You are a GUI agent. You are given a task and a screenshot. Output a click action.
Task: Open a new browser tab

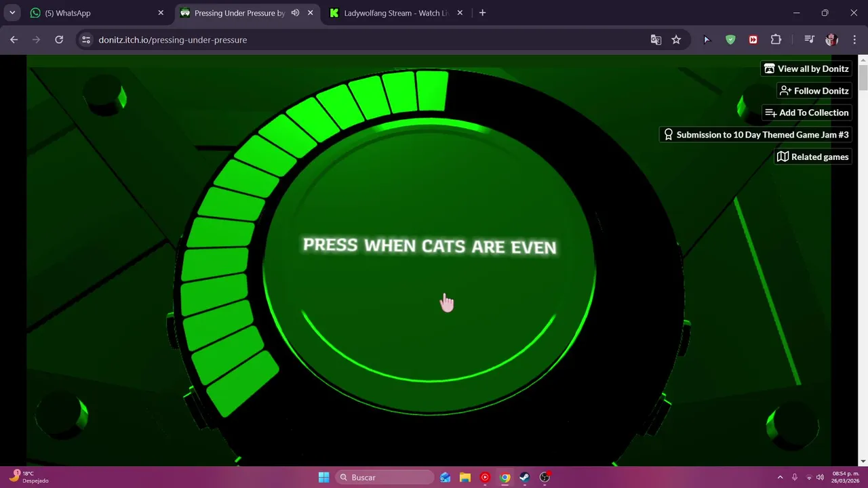(482, 13)
